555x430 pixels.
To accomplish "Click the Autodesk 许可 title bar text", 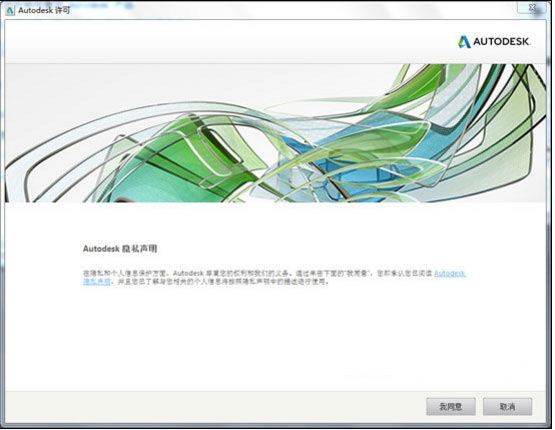I will [x=44, y=10].
